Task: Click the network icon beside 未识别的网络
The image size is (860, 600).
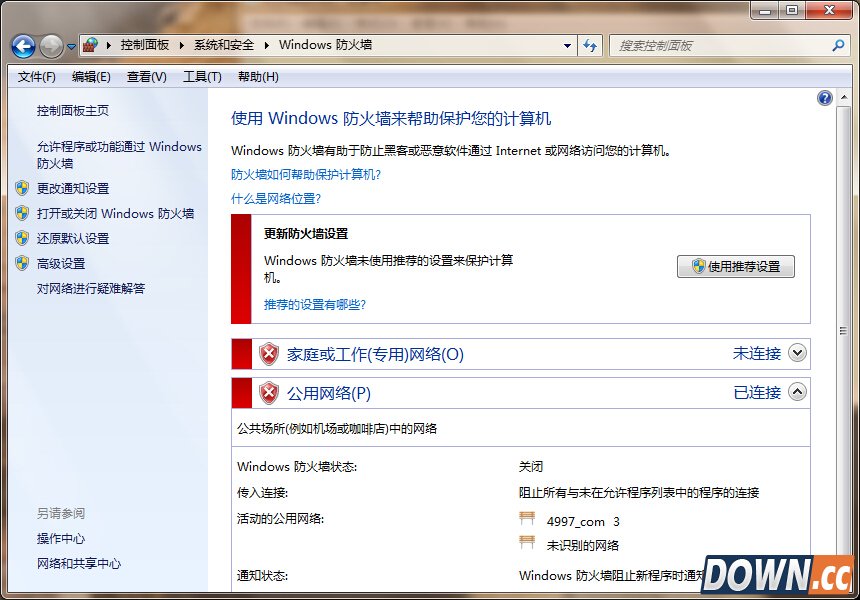Action: [527, 543]
